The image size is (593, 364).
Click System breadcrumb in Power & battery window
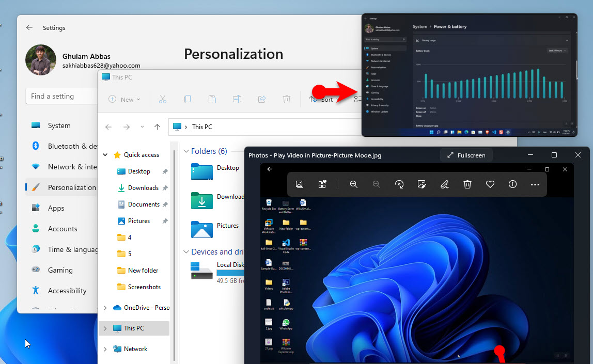click(420, 26)
